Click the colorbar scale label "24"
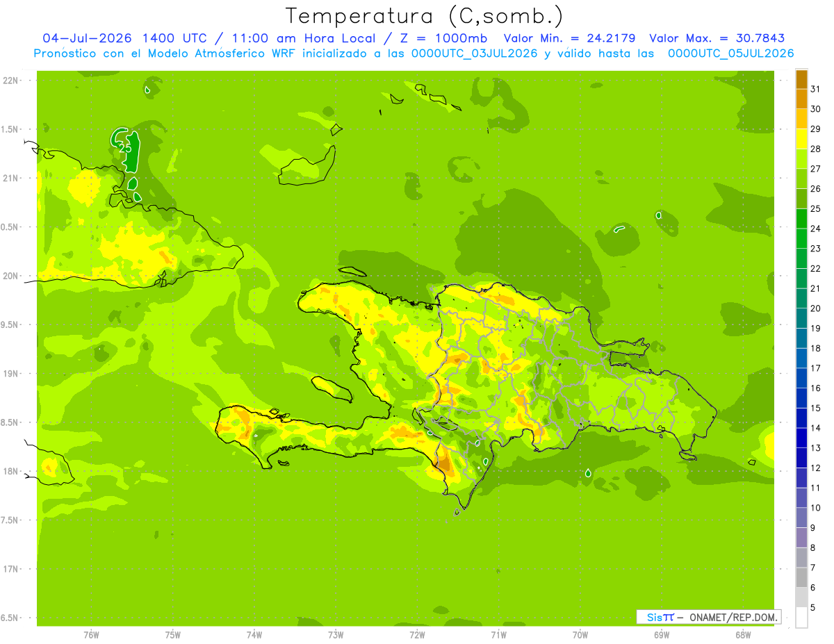This screenshot has height=644, width=834. 816,229
